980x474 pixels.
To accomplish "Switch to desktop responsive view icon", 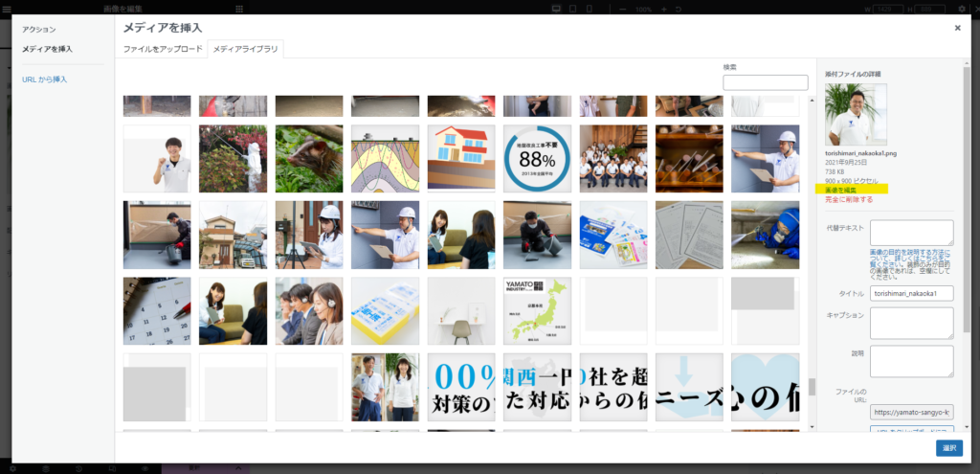I will coord(556,9).
